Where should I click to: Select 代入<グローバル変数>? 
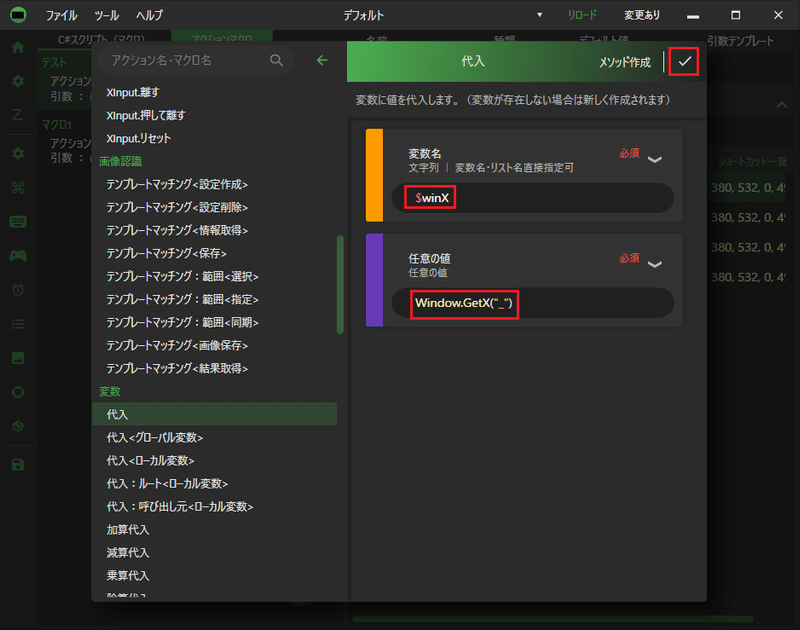click(x=214, y=437)
